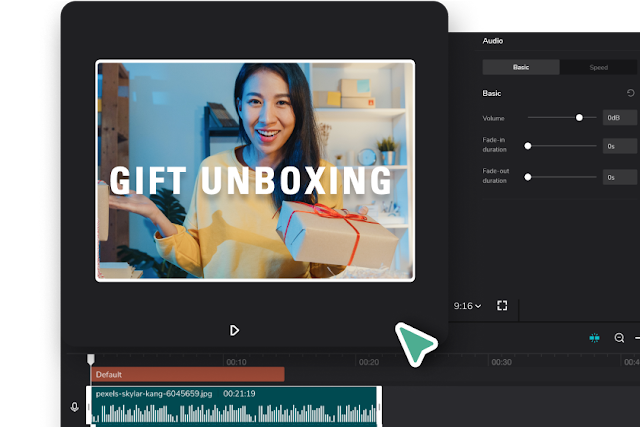The width and height of the screenshot is (640, 427).
Task: Click the Fade-in duration 0s field
Action: [620, 147]
